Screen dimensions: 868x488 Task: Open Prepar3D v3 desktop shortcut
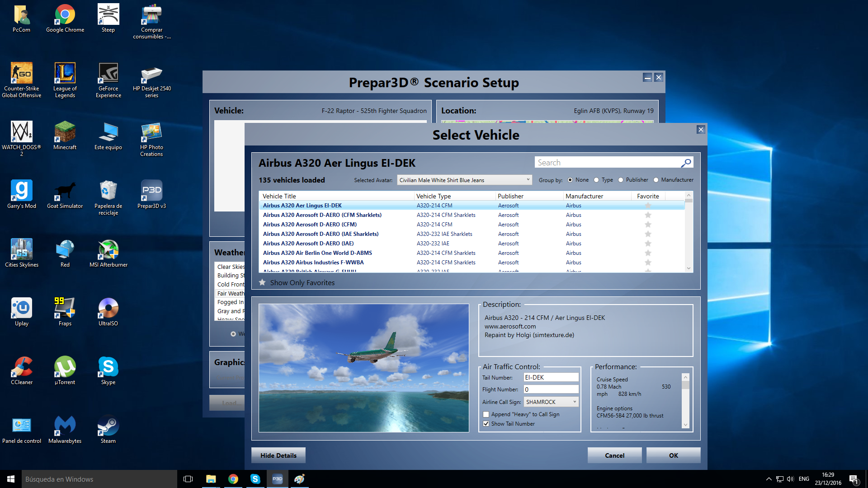151,194
